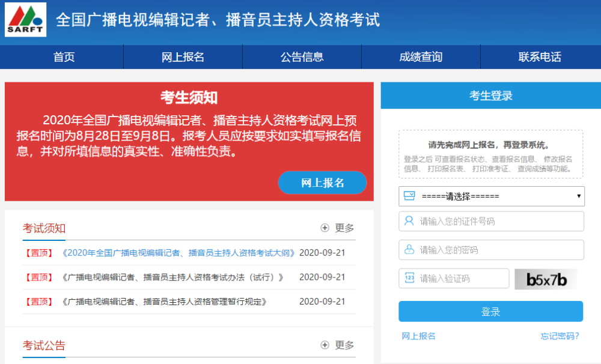Click the 123 icon beside the verification code field
The image size is (601, 364).
click(x=410, y=278)
